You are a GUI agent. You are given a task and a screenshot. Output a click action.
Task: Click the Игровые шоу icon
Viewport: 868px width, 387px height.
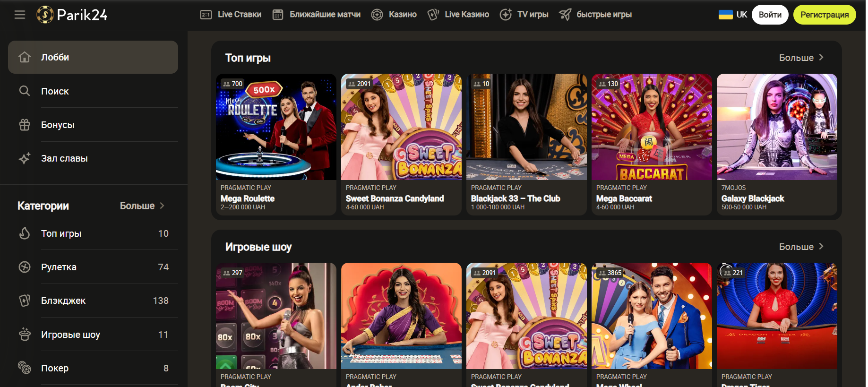[25, 334]
